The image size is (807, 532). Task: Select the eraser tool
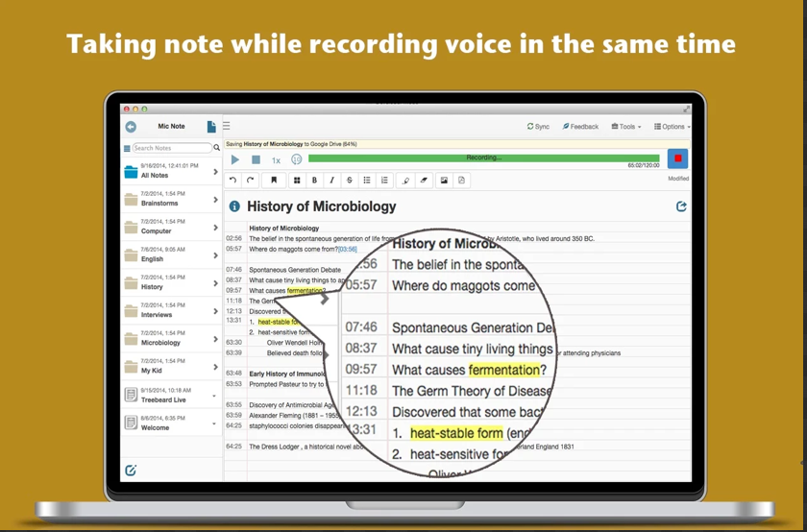[424, 181]
